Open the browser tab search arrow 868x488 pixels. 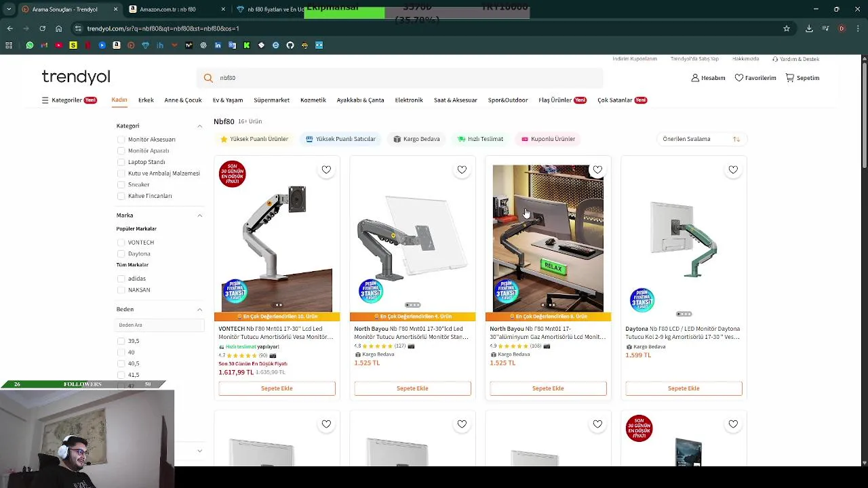[9, 9]
